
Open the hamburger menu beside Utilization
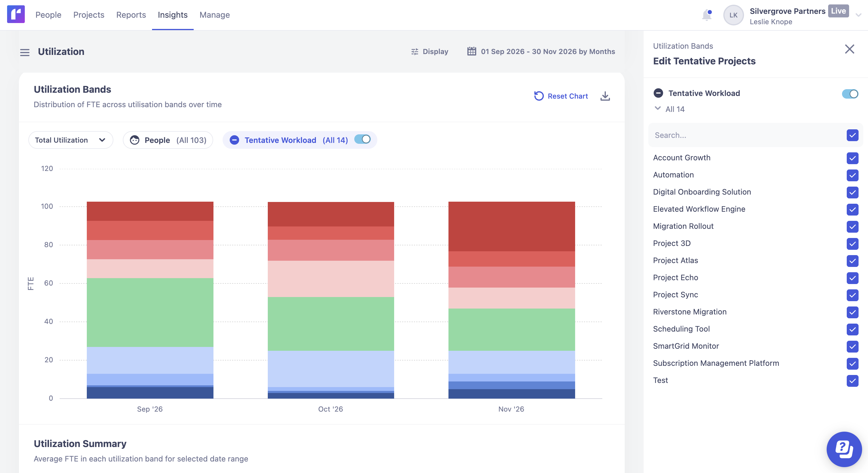click(25, 52)
